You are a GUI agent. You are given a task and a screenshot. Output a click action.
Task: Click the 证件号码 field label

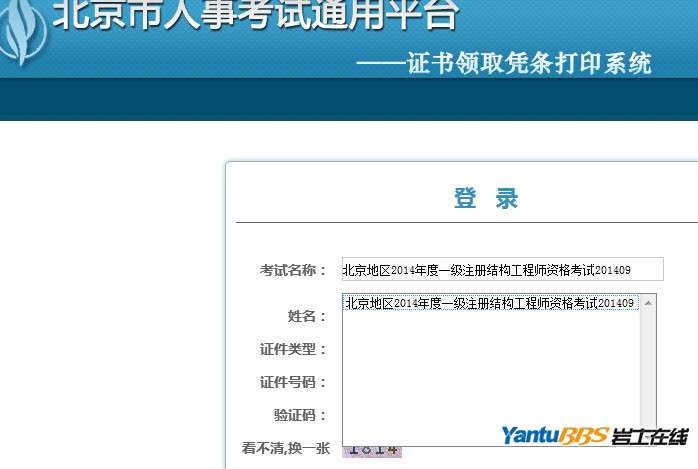coord(293,382)
